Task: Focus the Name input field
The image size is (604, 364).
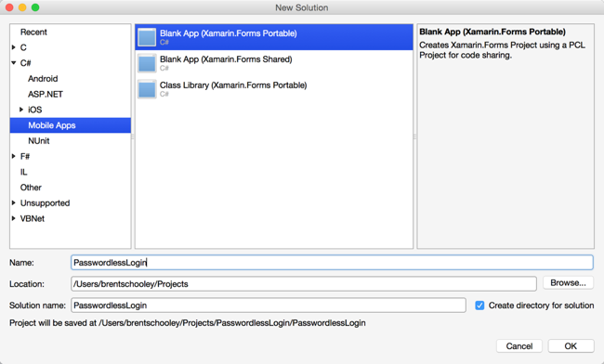Action: click(332, 263)
